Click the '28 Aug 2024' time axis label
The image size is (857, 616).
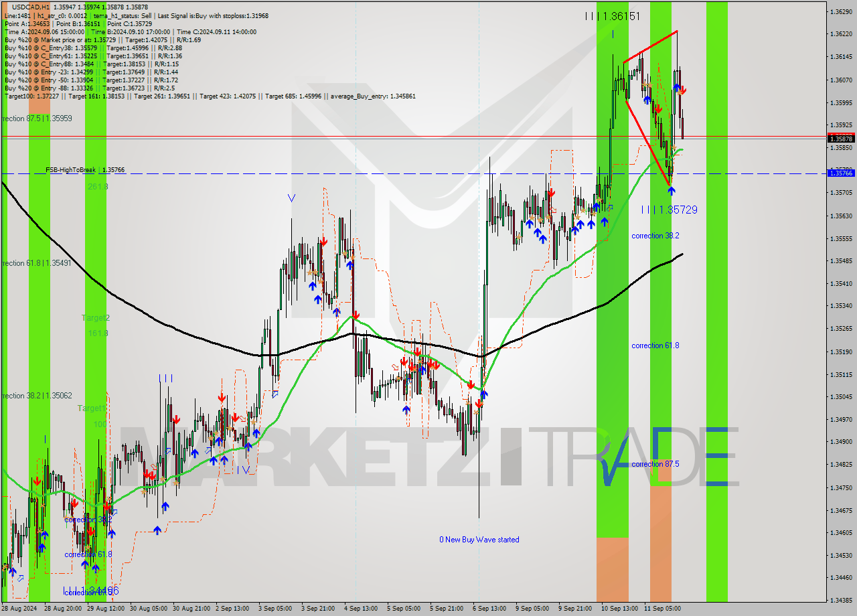[19, 609]
